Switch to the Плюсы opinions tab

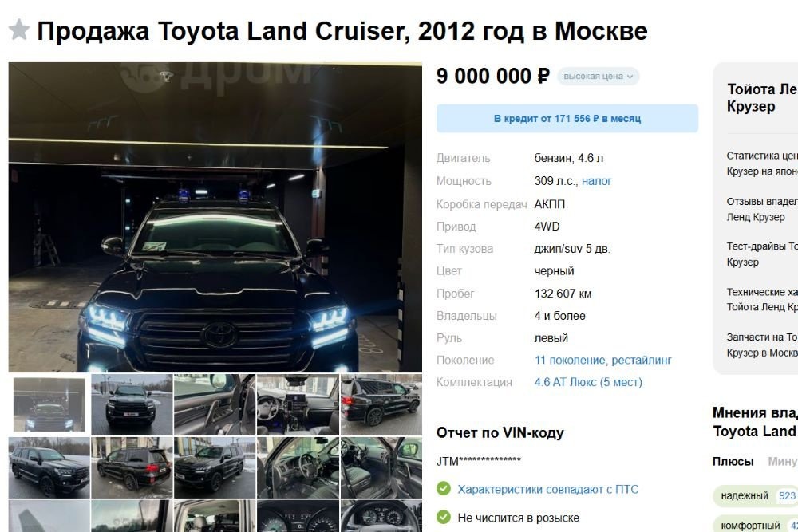(733, 461)
